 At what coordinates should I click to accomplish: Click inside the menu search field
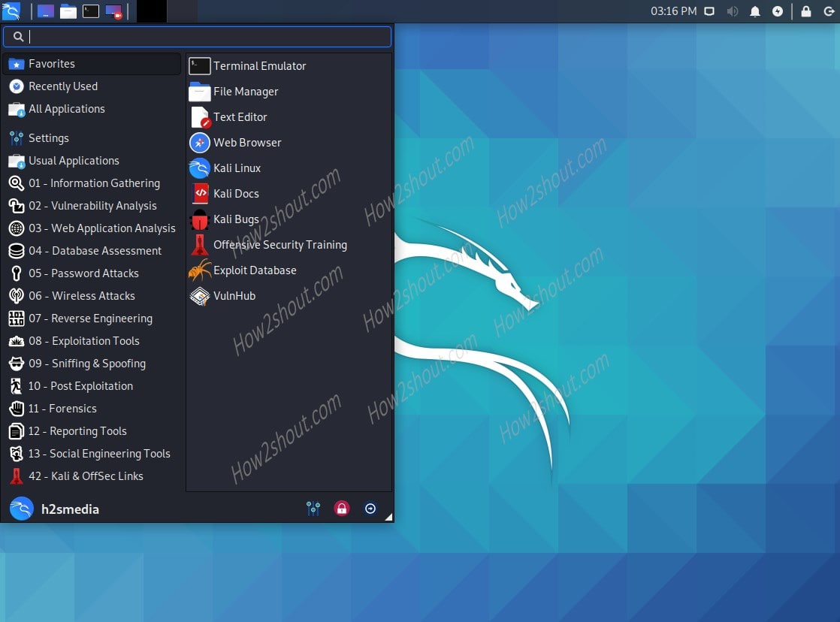point(197,36)
